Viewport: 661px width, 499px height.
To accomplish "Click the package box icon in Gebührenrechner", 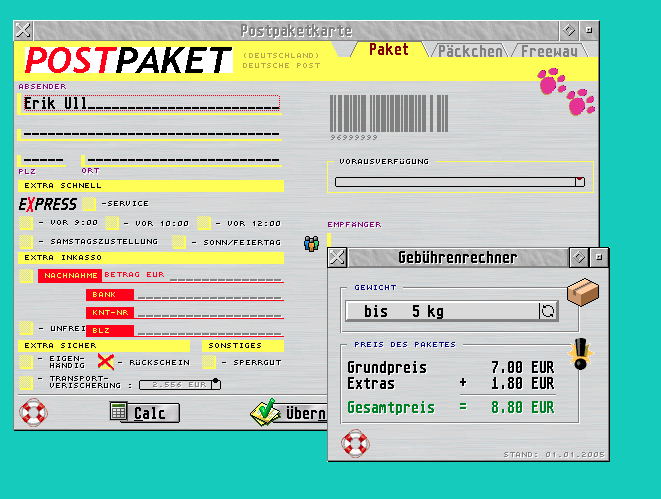I will point(583,292).
